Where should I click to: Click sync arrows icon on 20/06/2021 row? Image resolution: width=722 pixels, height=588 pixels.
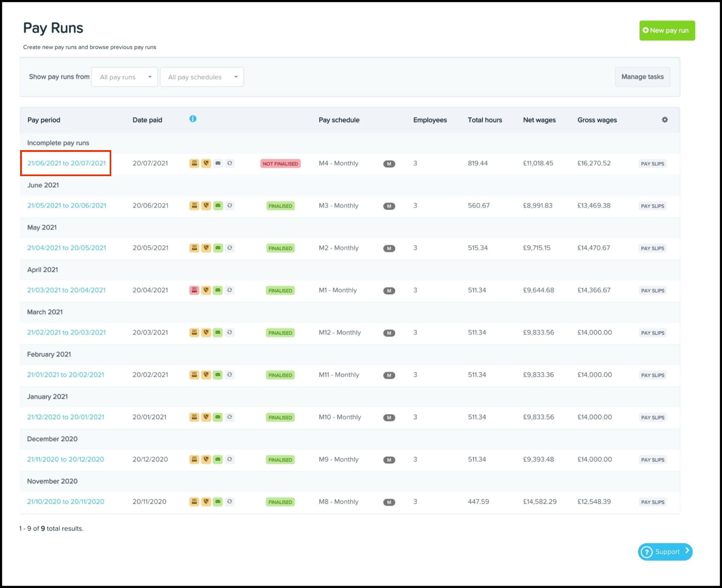[230, 205]
